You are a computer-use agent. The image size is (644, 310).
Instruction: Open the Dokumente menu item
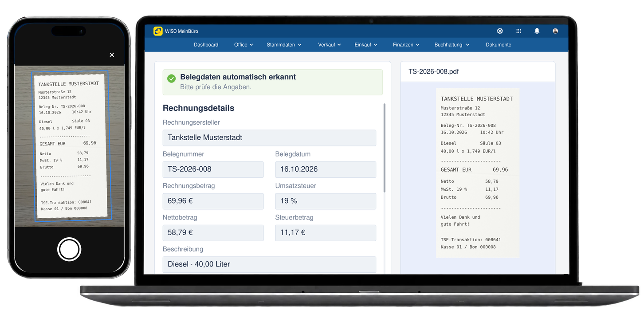pyautogui.click(x=499, y=45)
